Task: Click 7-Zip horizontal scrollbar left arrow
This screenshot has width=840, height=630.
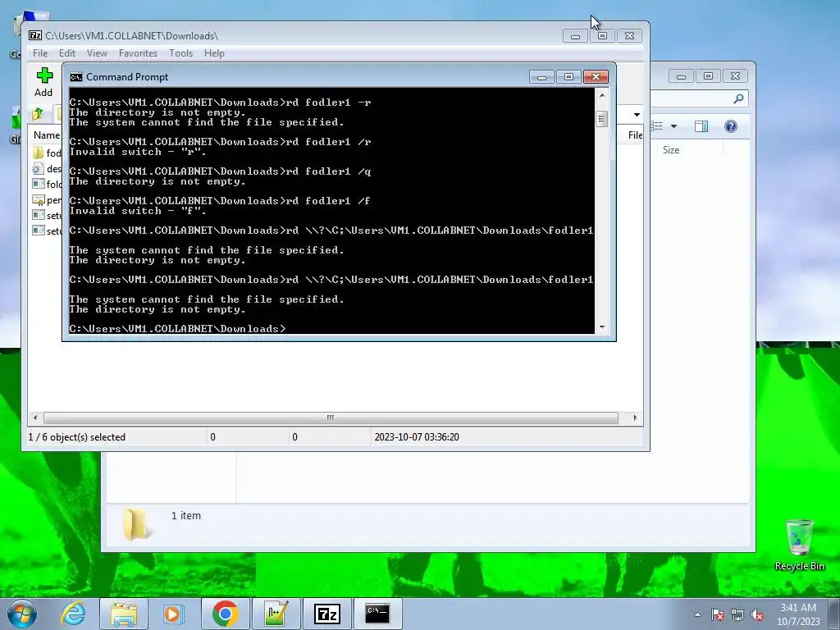Action: pos(35,418)
